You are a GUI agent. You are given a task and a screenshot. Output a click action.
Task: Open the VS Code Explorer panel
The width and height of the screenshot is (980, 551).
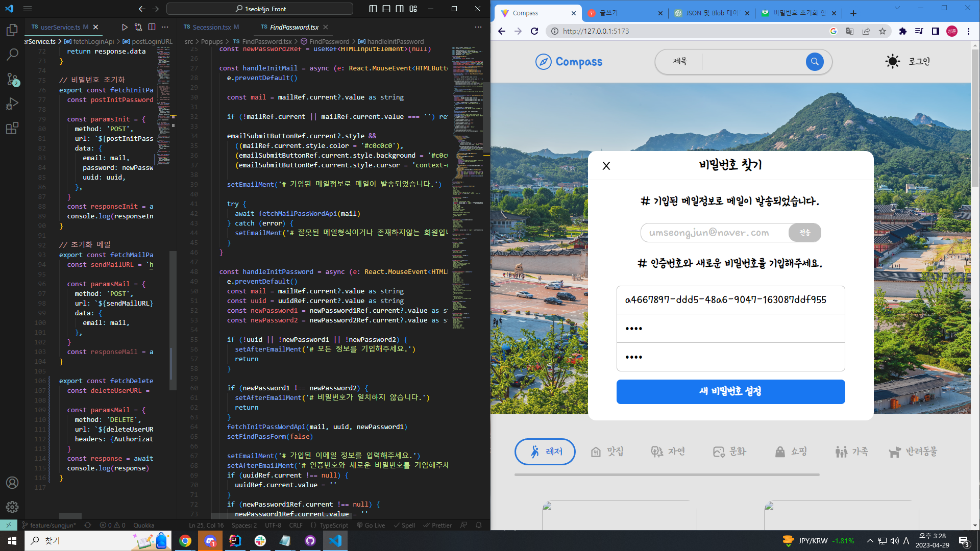(x=12, y=31)
